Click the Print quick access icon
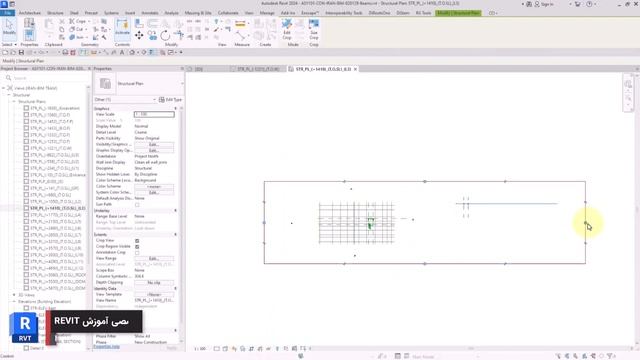The height and width of the screenshot is (360, 640). pyautogui.click(x=65, y=53)
